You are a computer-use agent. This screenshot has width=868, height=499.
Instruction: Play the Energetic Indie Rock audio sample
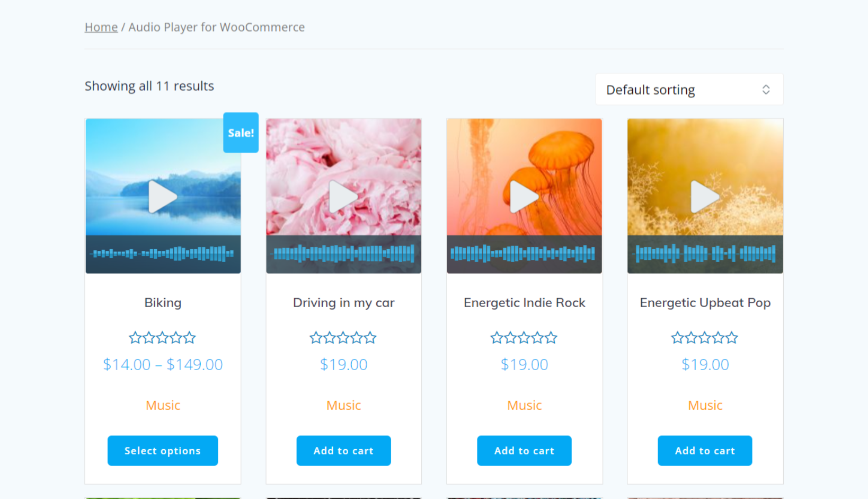tap(524, 197)
